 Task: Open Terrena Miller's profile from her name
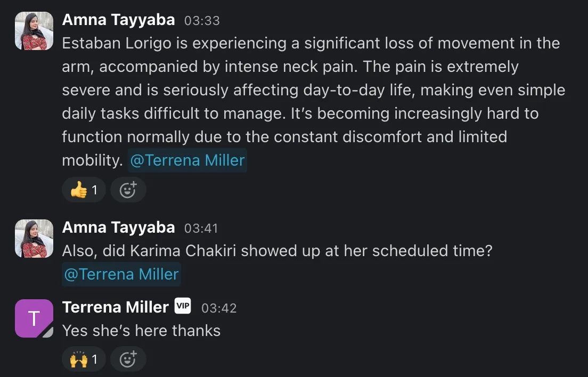[115, 307]
